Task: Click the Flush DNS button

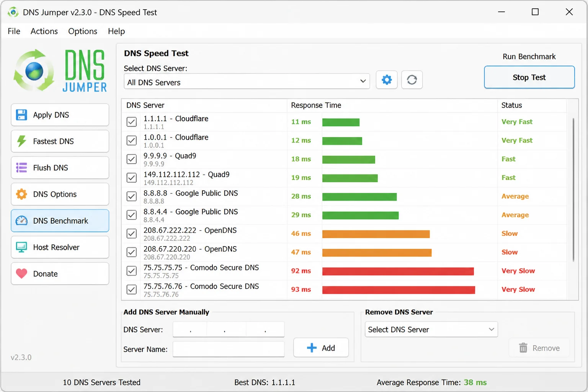Action: coord(60,168)
